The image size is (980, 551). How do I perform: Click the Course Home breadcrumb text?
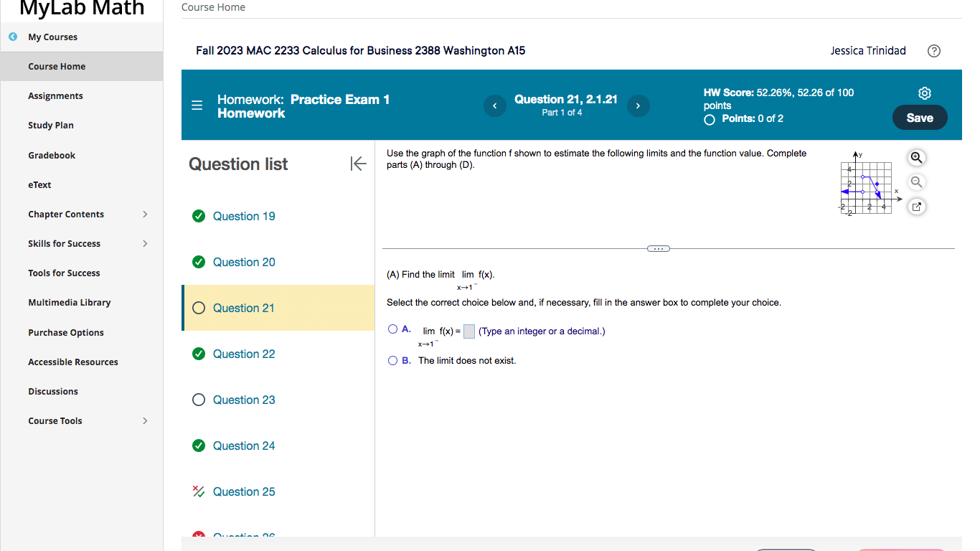pos(213,7)
